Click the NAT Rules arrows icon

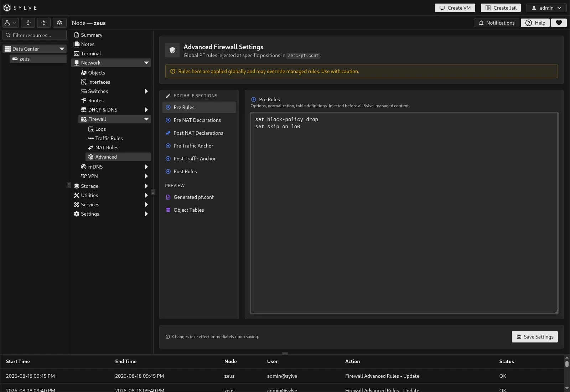[91, 148]
